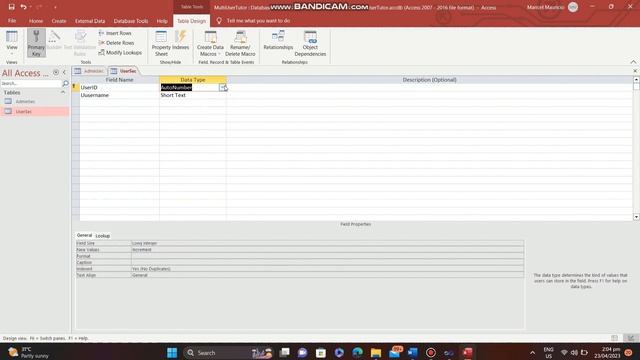Click the Field Size property value
This screenshot has height=360, width=640.
(x=327, y=243)
